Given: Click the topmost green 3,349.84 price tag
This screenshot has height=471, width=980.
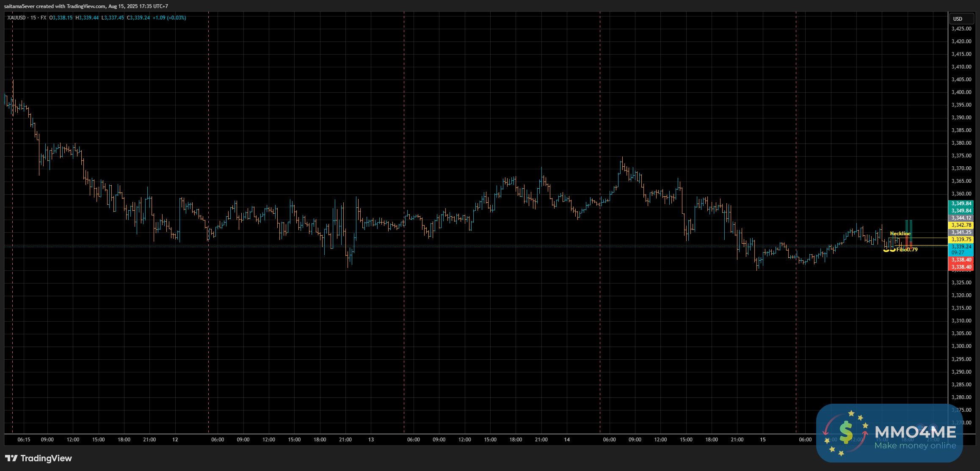Looking at the screenshot, I should click(x=961, y=204).
